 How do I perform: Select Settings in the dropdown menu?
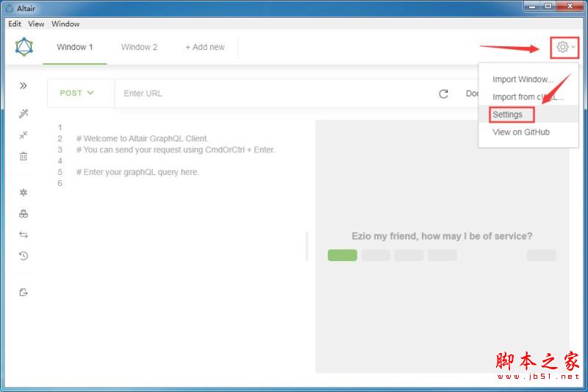coord(528,115)
